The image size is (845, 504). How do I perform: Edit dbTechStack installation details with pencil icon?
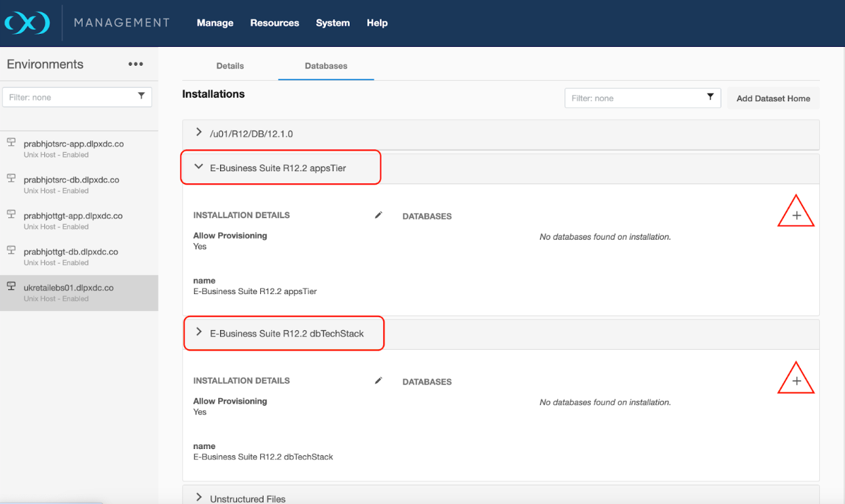[378, 380]
